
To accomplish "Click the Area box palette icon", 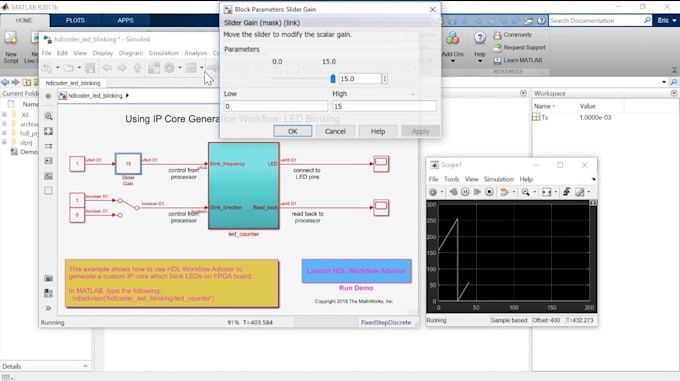I will coord(48,191).
